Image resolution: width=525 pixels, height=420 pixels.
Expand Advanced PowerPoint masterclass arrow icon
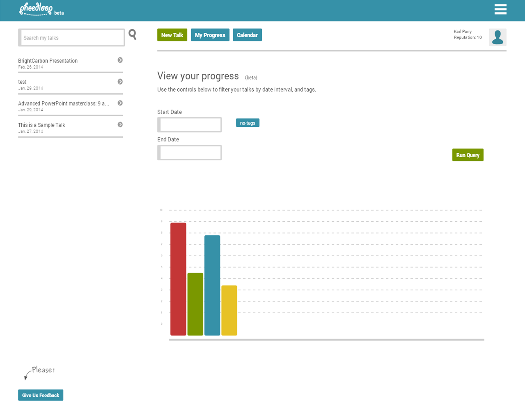pos(120,103)
